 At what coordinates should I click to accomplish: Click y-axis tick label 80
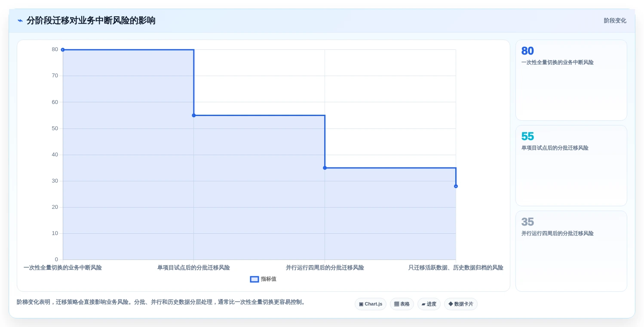(55, 49)
